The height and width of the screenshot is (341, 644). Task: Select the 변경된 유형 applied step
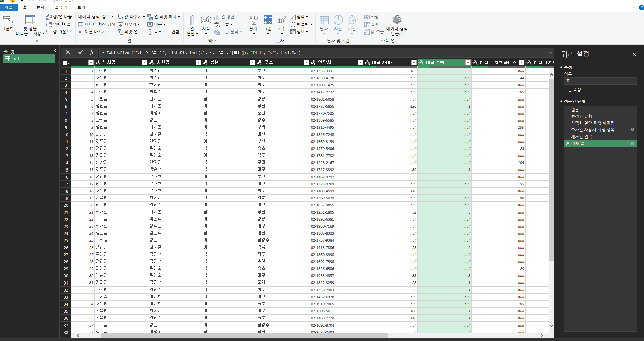pos(581,116)
